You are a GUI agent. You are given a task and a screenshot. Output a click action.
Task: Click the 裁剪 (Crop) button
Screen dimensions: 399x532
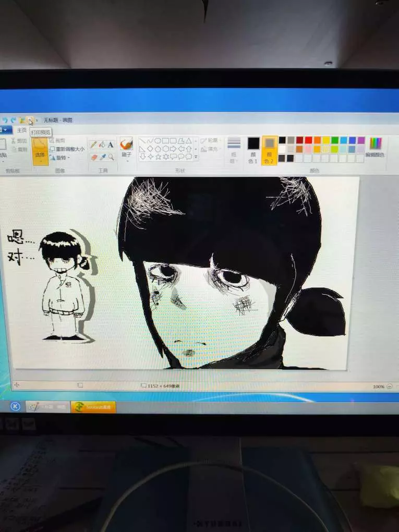click(x=58, y=140)
